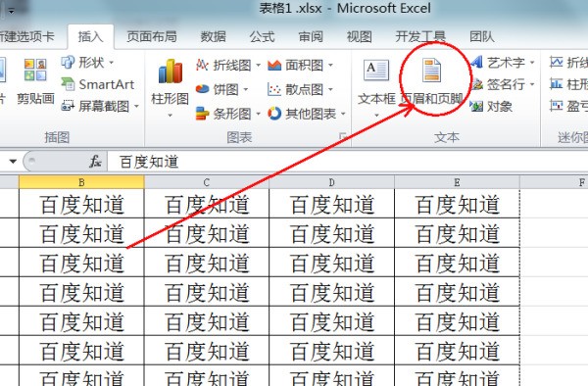Open the Quick Access Toolbar customize arrow
Screen dimensions: 588x386
tap(12, 12)
